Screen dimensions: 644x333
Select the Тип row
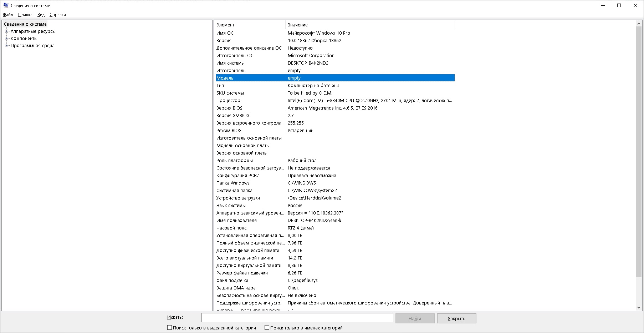[335, 85]
